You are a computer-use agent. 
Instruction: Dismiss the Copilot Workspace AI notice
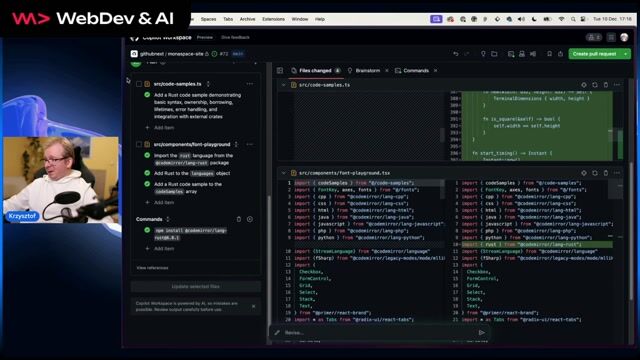[x=253, y=306]
